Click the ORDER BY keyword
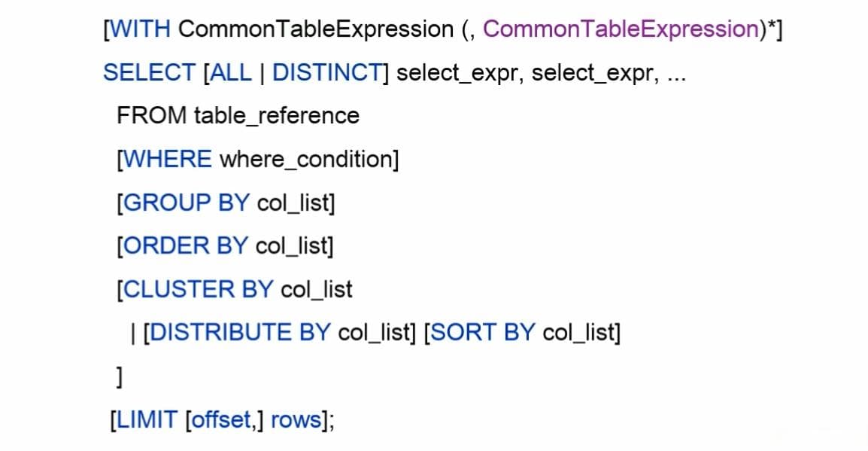 (x=185, y=246)
